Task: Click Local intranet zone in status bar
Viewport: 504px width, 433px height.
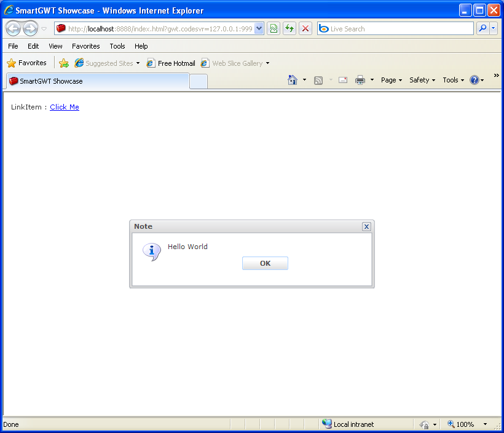Action: pos(353,424)
